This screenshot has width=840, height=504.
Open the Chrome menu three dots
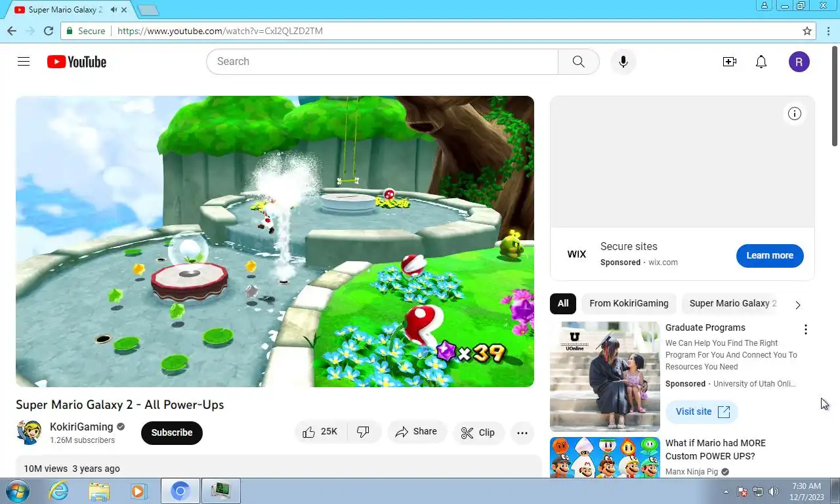(x=827, y=31)
